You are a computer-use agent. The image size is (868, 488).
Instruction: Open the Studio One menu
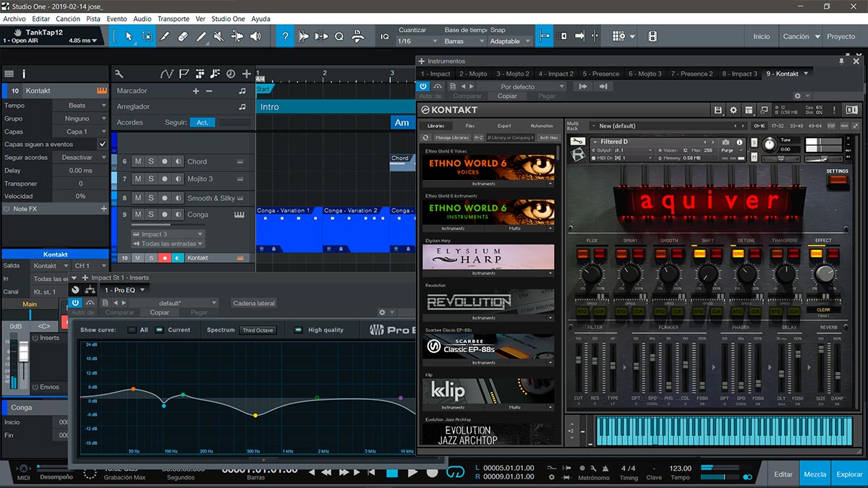228,19
